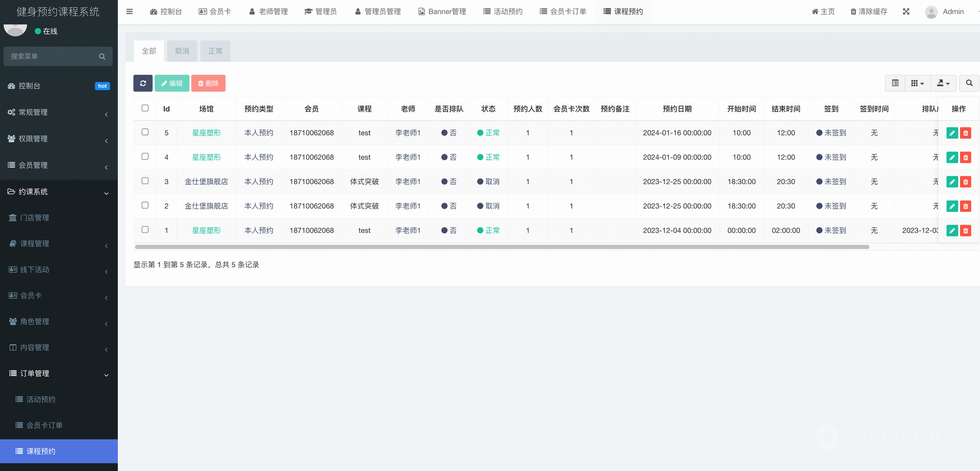980x471 pixels.
Task: Click green edit icon for row Id 5
Action: click(952, 133)
